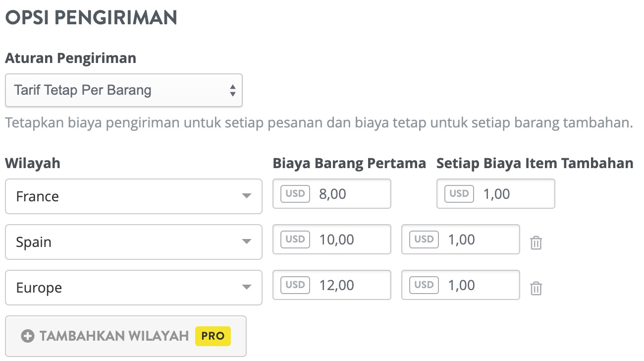
Task: Expand the Spain region dropdown
Action: pyautogui.click(x=134, y=242)
